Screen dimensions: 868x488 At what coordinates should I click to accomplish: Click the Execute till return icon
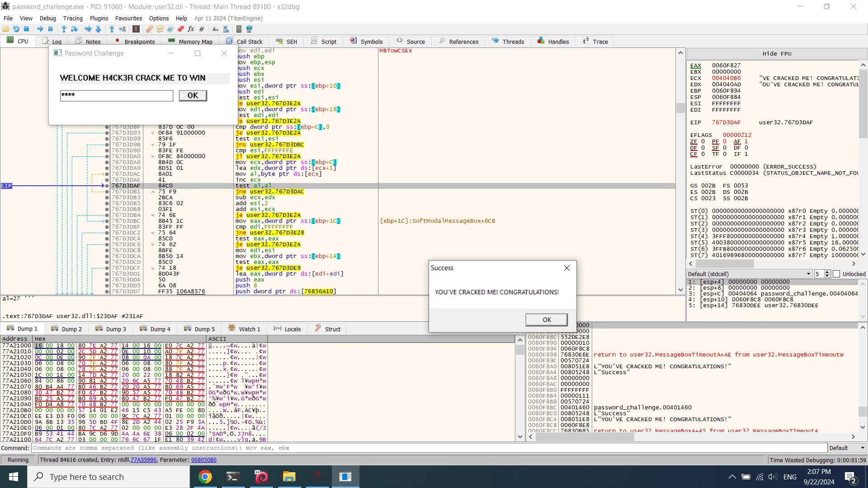[x=112, y=29]
